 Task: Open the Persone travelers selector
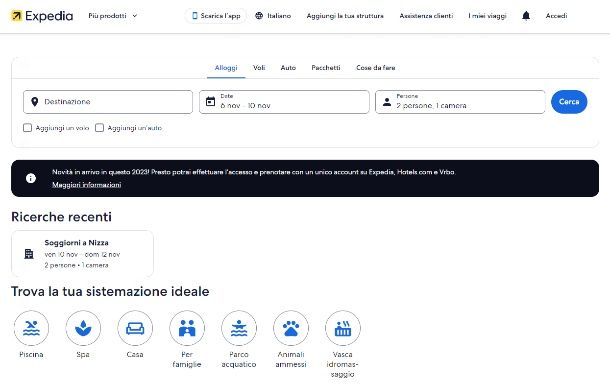[460, 102]
